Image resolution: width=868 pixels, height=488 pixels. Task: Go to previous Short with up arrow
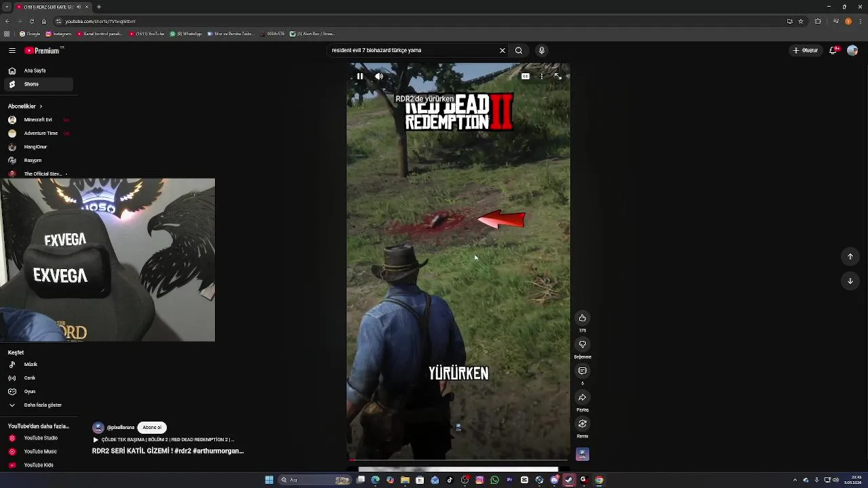pos(850,256)
